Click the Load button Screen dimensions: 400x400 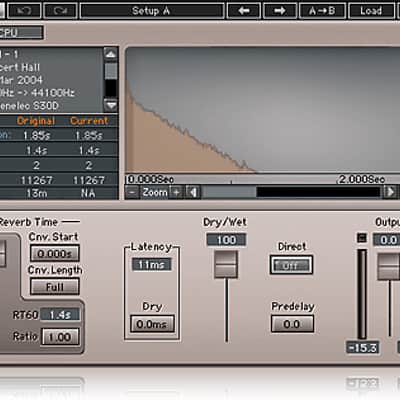[x=371, y=11]
